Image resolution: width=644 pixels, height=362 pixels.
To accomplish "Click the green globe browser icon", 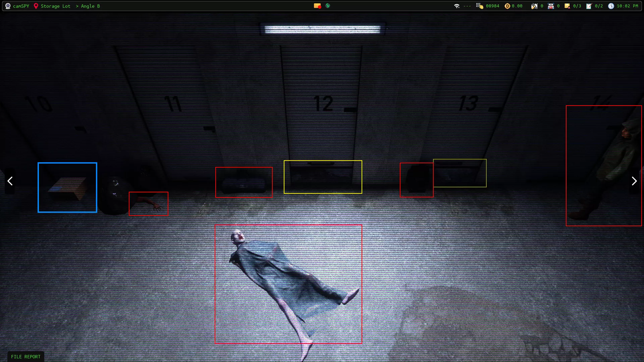I will point(328,6).
